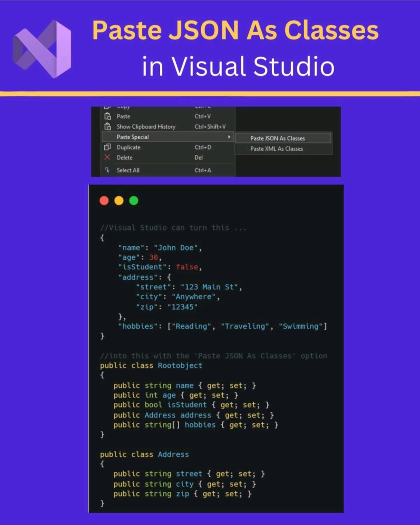Choose Paste JSON As Classes
Image resolution: width=420 pixels, height=525 pixels.
click(283, 138)
